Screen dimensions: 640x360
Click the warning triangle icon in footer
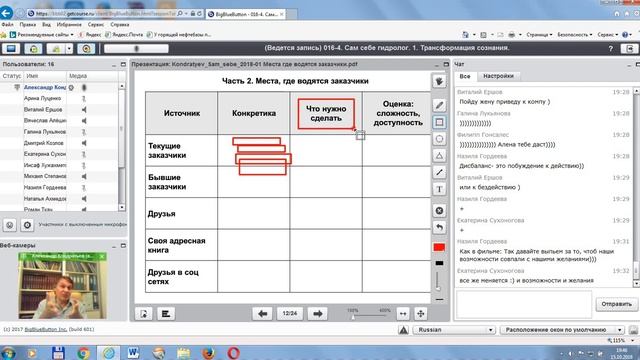click(403, 329)
